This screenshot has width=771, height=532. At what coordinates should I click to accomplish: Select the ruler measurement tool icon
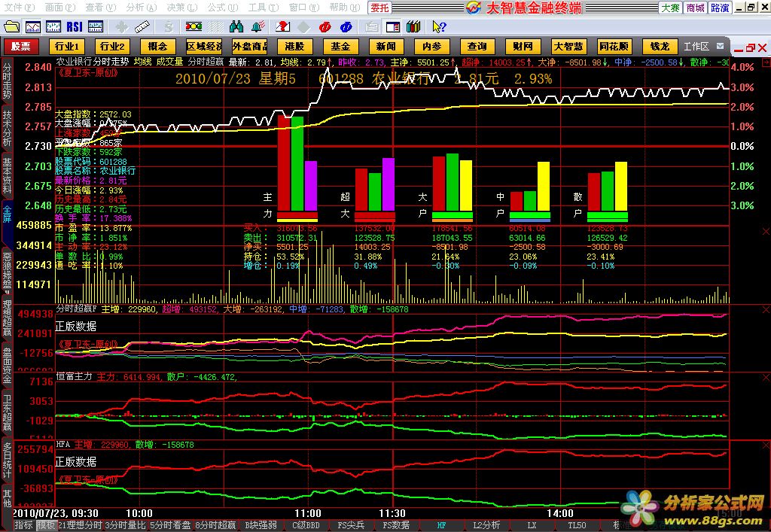[x=142, y=27]
